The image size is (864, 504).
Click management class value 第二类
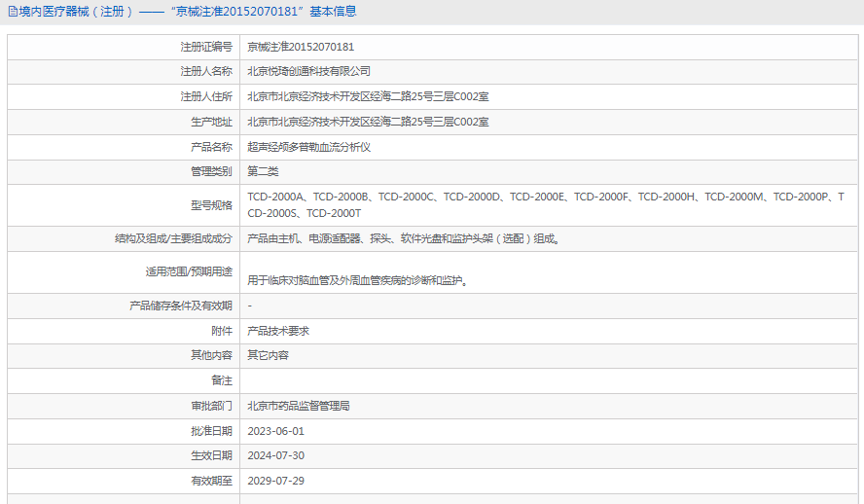pos(263,171)
